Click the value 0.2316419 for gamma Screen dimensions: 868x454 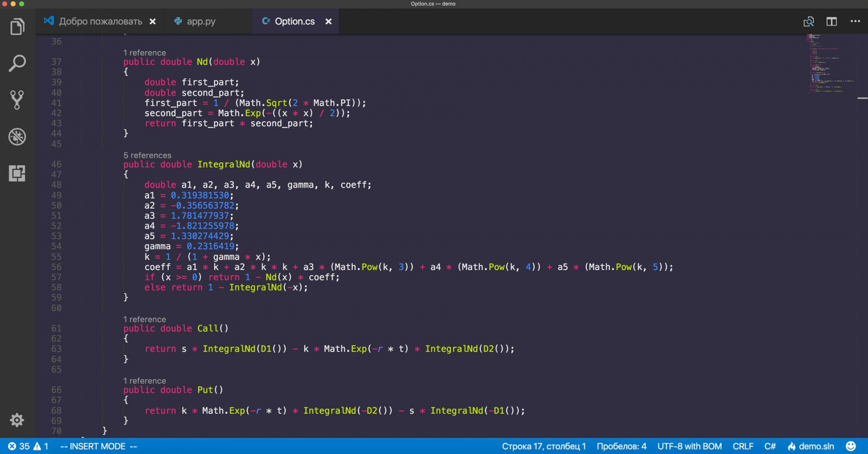210,246
